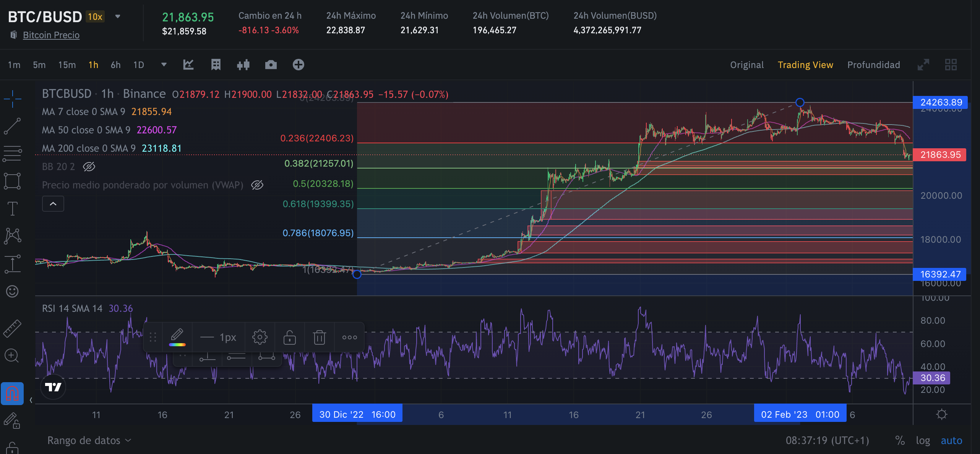Select the trend line drawing tool
The image size is (980, 454).
(x=12, y=126)
